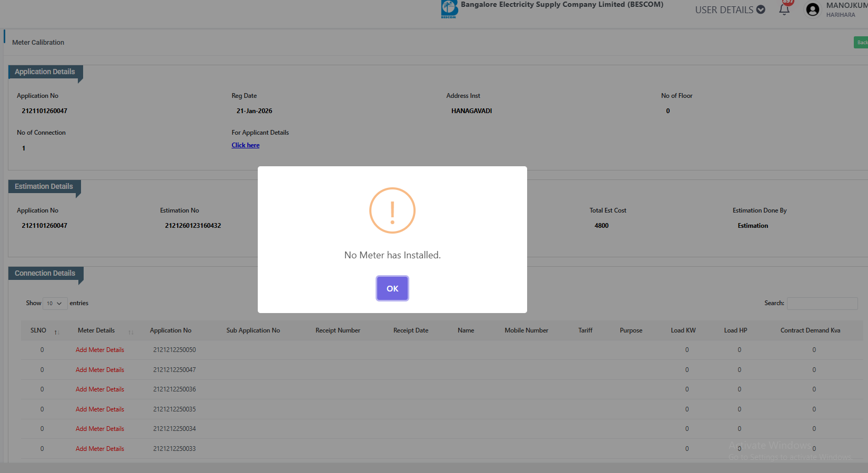The image size is (868, 473).
Task: Add Meter Details for application 2121212250034
Action: (100, 429)
